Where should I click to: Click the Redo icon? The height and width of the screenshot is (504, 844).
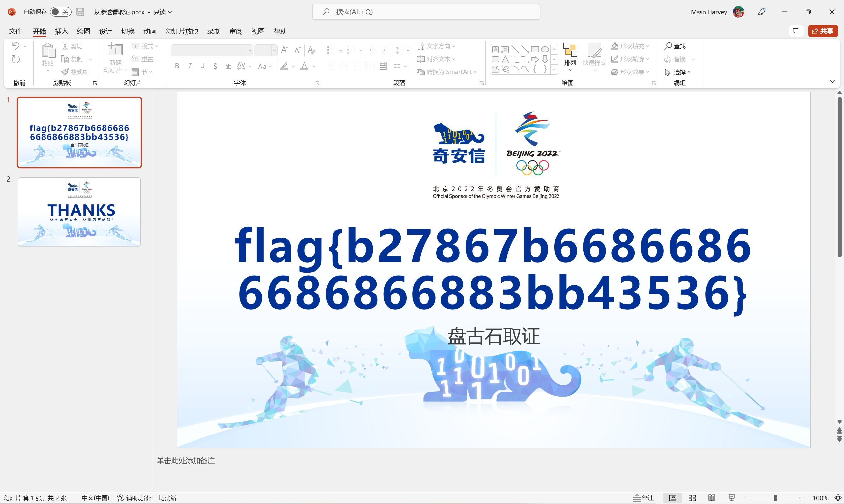15,59
